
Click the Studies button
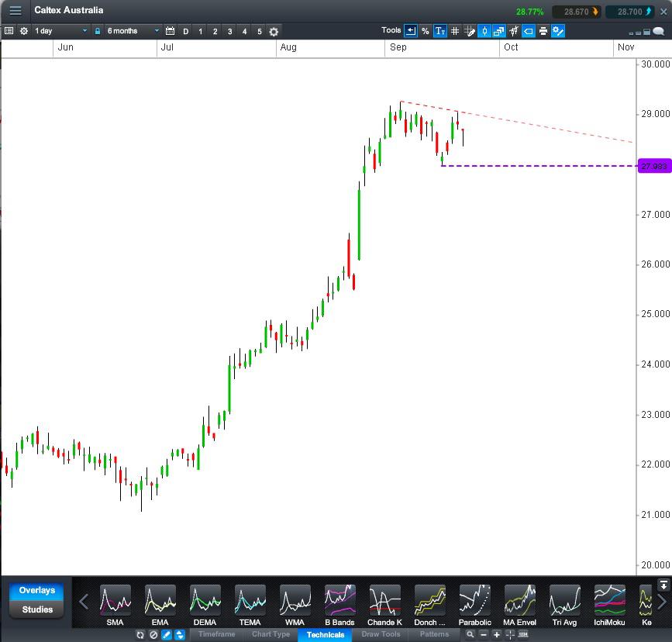(37, 609)
